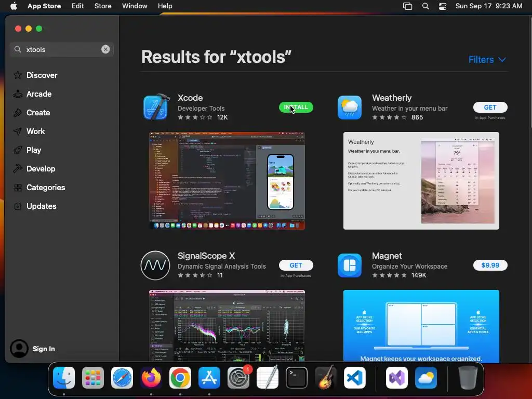Open the Magnet title link
532x399 pixels.
pos(387,256)
